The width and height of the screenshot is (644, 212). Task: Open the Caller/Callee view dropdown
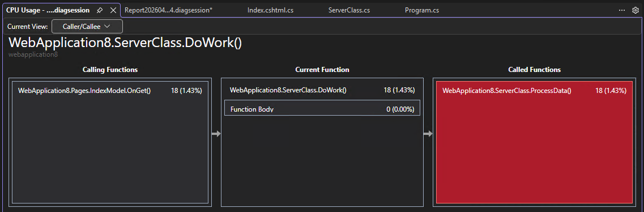coord(87,26)
